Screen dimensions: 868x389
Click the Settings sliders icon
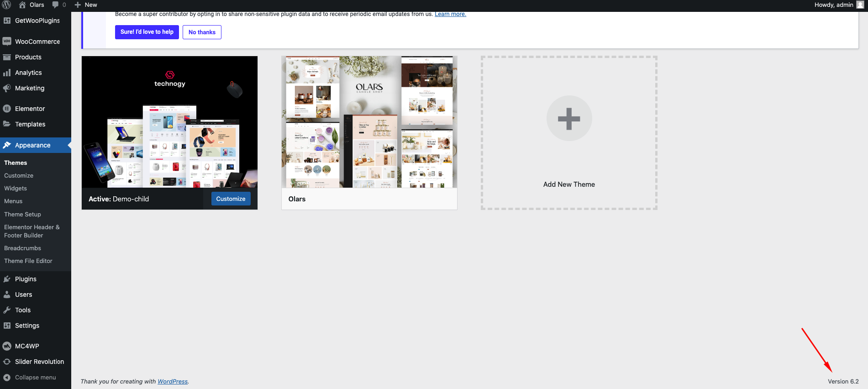coord(7,326)
